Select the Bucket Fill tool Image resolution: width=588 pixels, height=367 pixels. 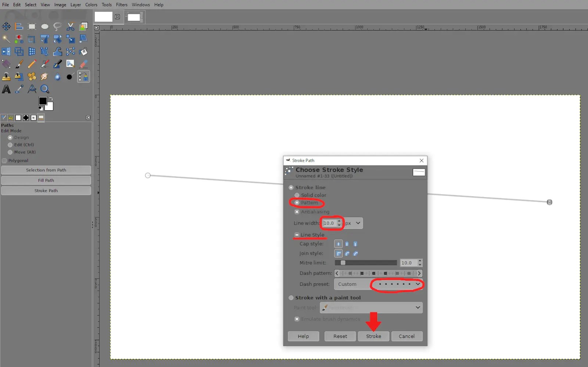pyautogui.click(x=83, y=51)
